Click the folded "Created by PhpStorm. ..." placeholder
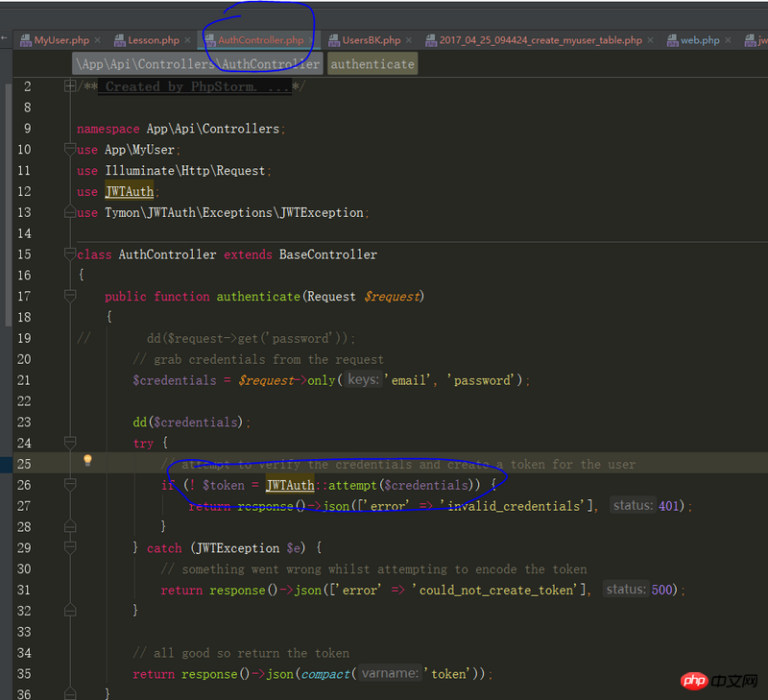Screen dimensions: 768x700 coord(195,86)
